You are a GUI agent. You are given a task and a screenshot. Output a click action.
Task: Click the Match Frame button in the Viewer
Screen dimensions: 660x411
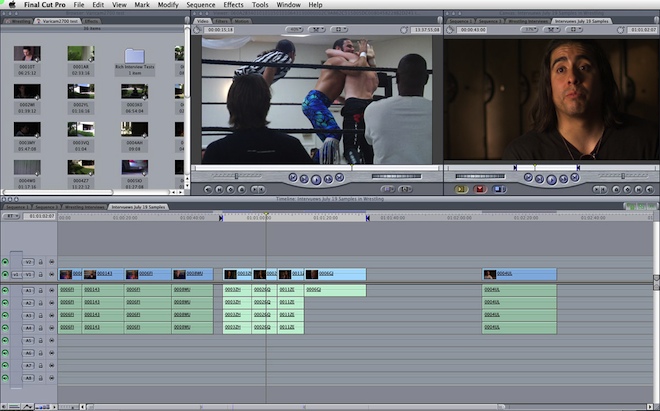[x=208, y=189]
